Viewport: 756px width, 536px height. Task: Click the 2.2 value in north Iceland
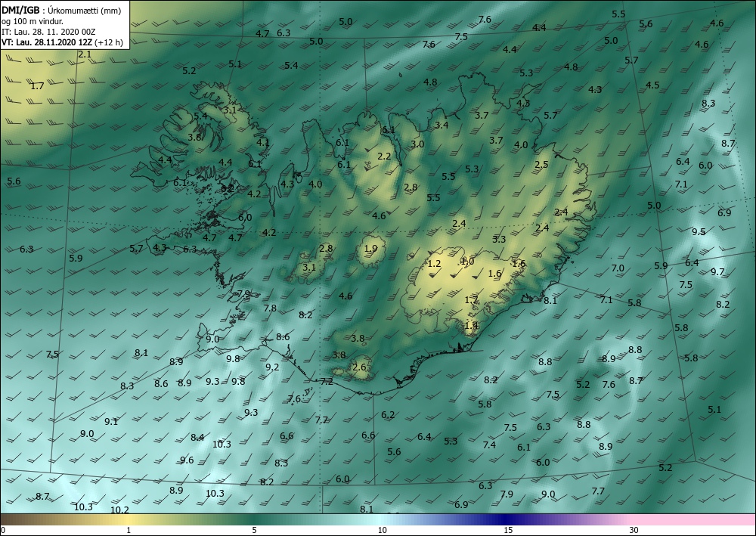pos(384,156)
